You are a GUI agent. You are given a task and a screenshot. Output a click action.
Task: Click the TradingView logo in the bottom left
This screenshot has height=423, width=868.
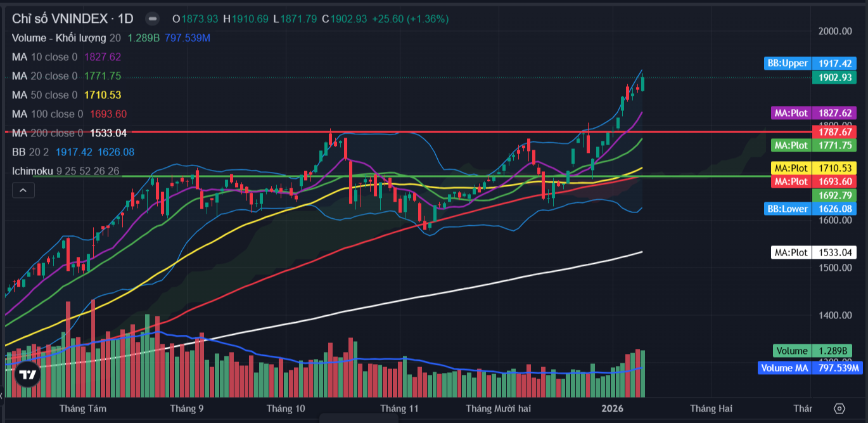coord(27,375)
